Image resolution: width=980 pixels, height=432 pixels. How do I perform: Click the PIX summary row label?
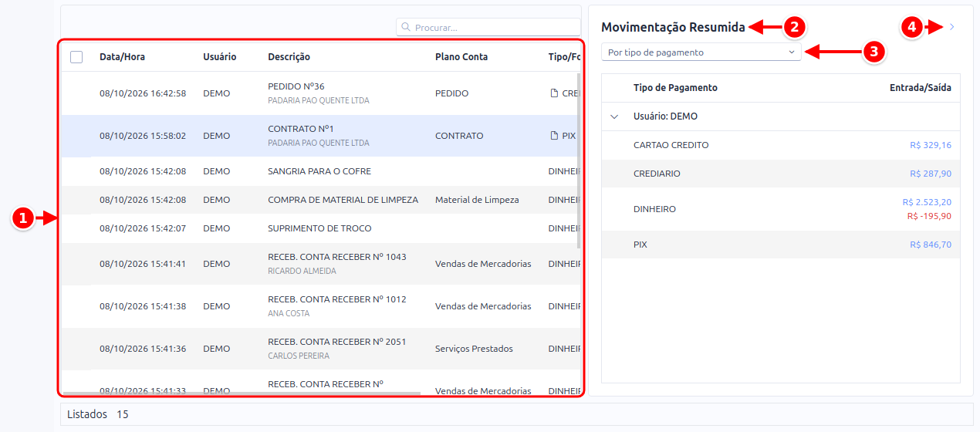tap(640, 245)
